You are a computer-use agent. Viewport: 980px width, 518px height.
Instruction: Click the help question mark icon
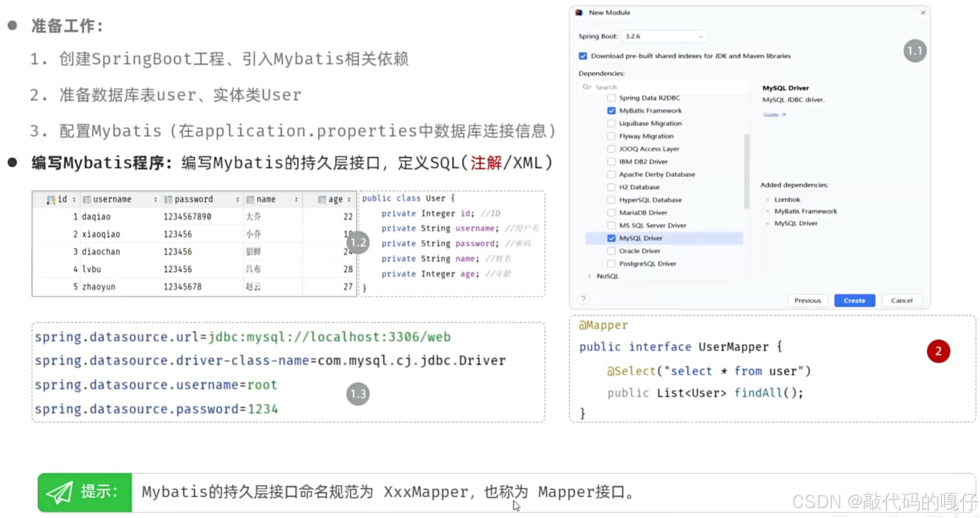click(583, 299)
